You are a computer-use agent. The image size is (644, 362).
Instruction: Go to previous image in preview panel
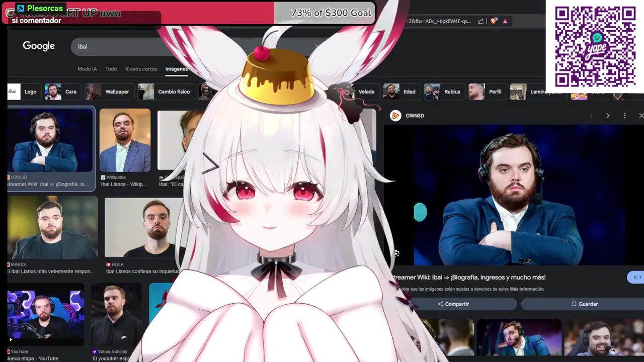(x=591, y=116)
